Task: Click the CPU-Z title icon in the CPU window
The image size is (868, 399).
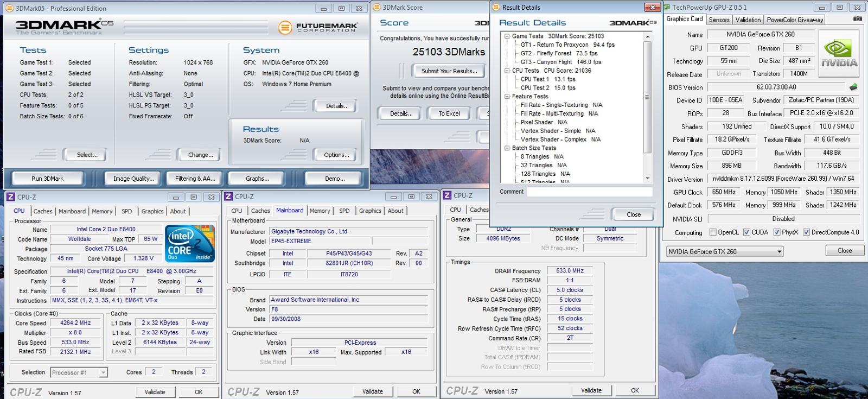Action: pos(11,197)
